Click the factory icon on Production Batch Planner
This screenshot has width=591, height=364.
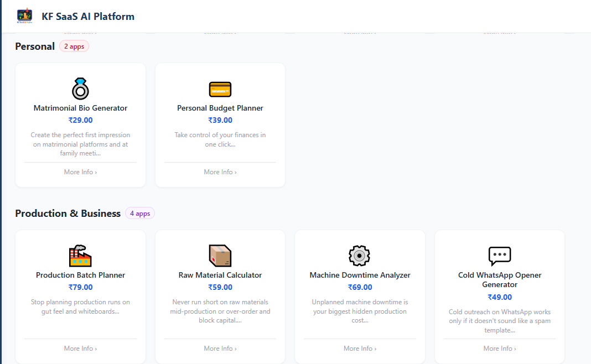click(x=80, y=256)
